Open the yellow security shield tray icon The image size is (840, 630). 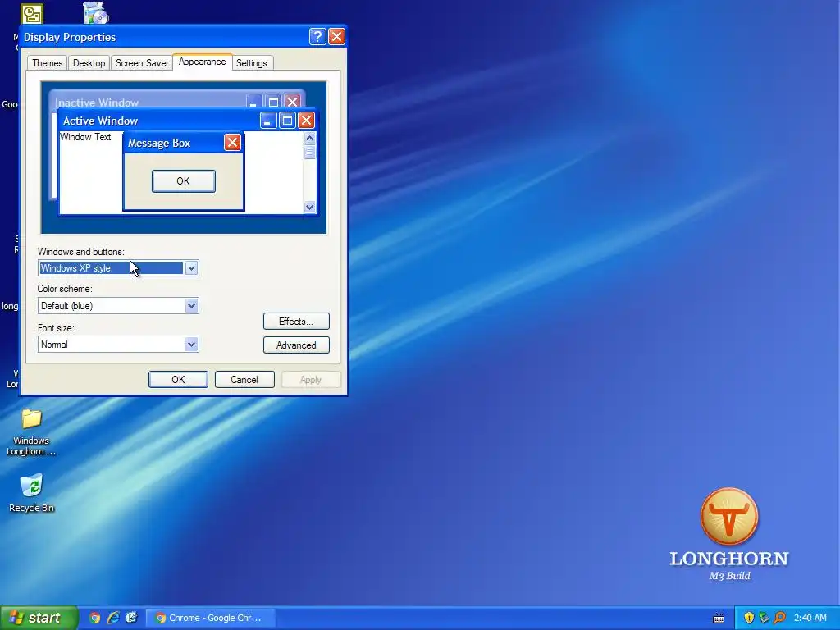tap(749, 618)
